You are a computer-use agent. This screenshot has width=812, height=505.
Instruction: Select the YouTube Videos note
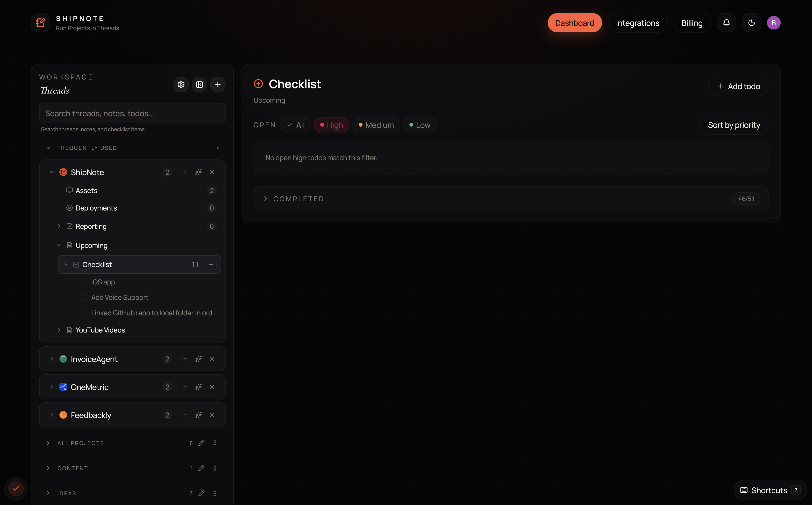[100, 330]
